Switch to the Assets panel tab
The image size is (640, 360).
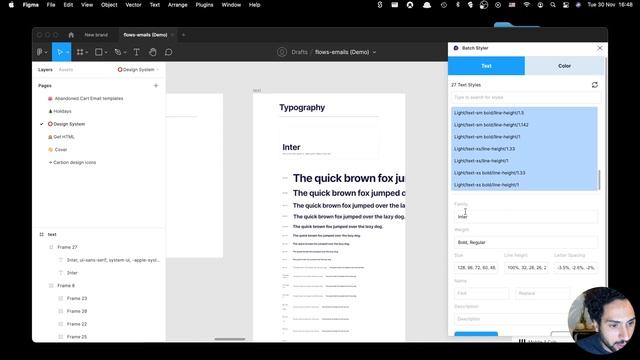(x=66, y=70)
